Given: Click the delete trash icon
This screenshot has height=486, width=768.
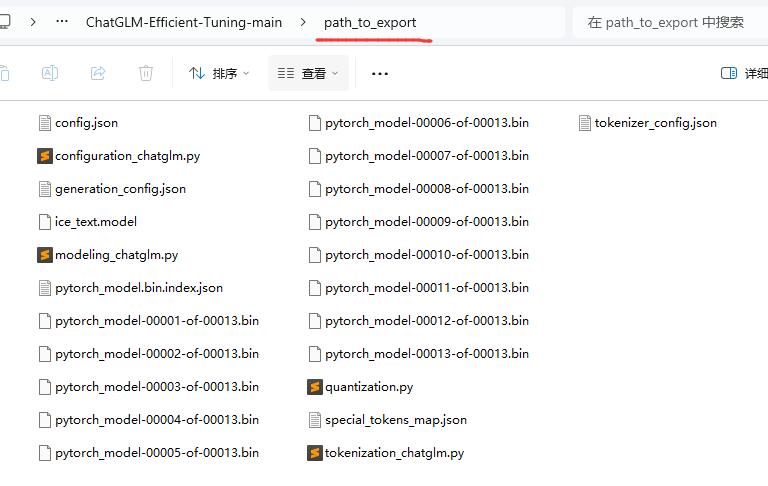Looking at the screenshot, I should pos(146,73).
